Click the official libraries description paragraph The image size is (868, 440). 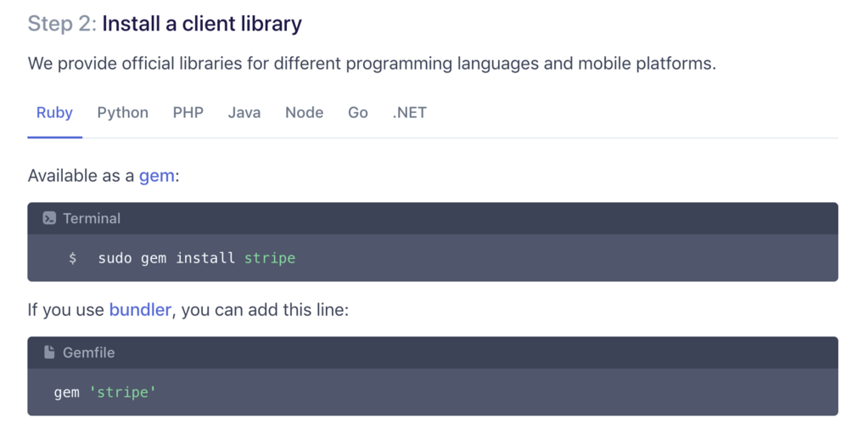tap(372, 64)
